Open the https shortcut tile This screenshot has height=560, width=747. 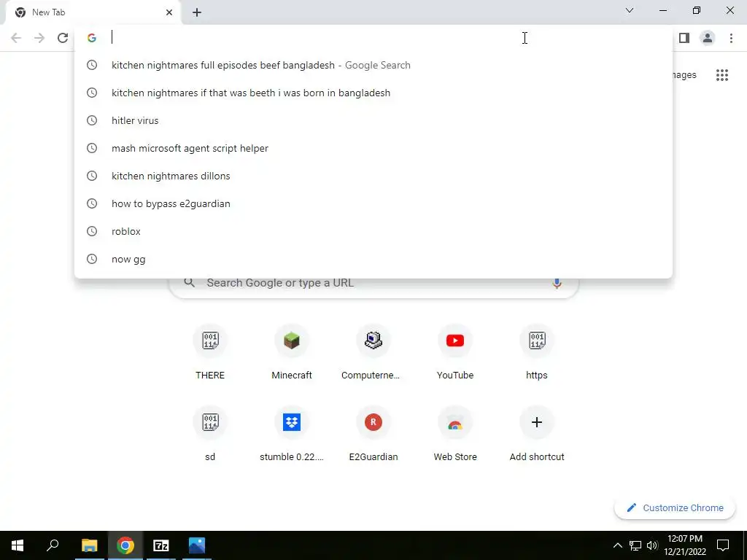pos(536,353)
